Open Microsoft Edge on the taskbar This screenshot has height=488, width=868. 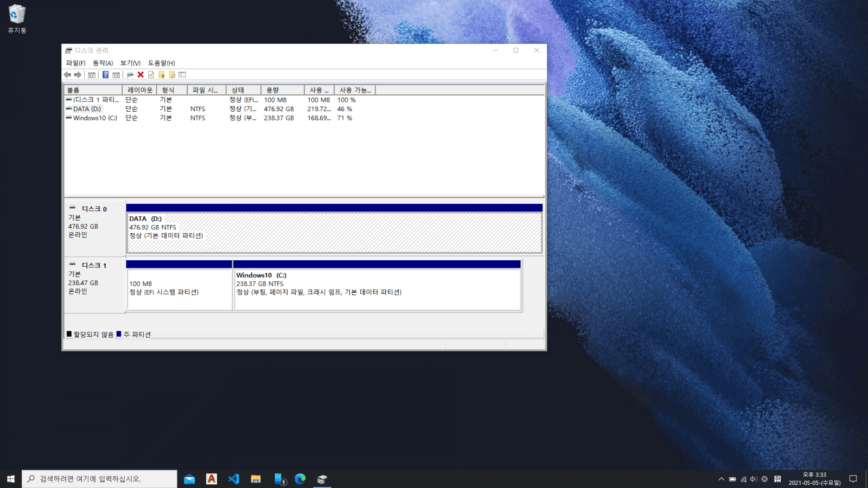[300, 479]
